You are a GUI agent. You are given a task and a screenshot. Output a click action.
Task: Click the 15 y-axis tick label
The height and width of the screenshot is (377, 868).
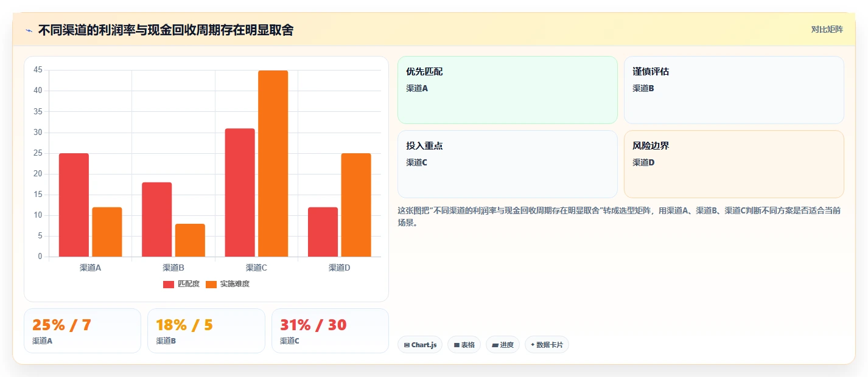(x=38, y=195)
